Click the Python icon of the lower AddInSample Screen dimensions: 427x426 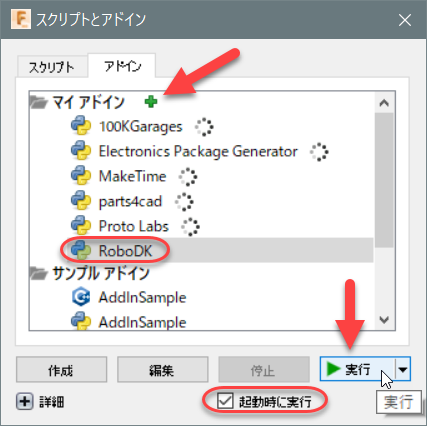[x=81, y=321]
